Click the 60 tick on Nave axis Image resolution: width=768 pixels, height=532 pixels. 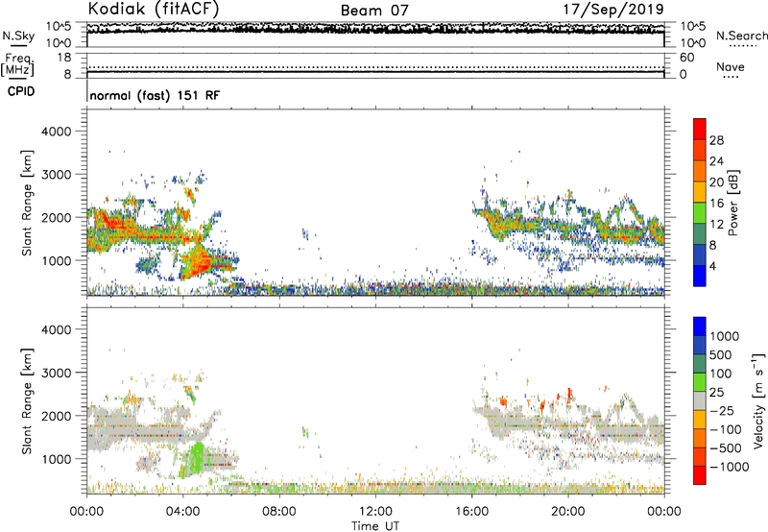click(687, 58)
